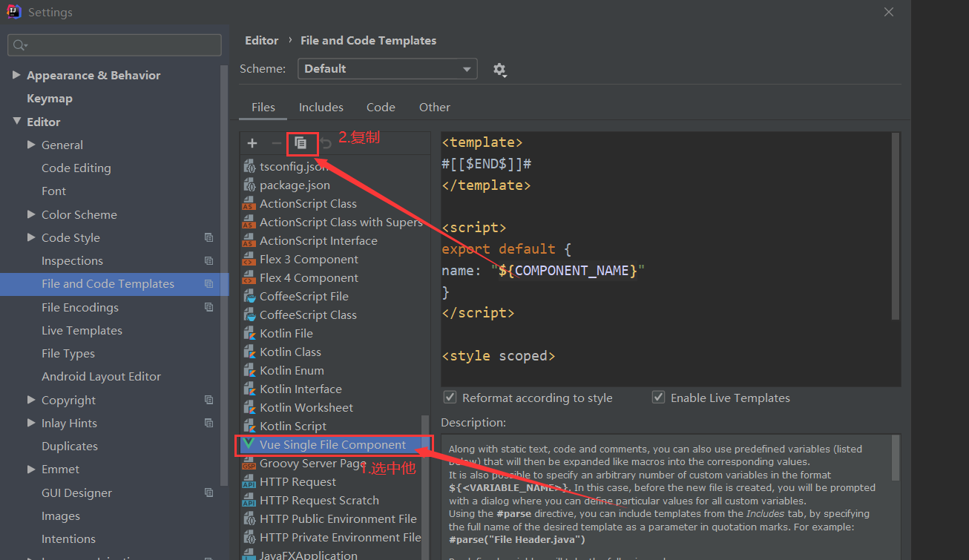Expand the Copyright node
The width and height of the screenshot is (969, 560).
pyautogui.click(x=31, y=400)
